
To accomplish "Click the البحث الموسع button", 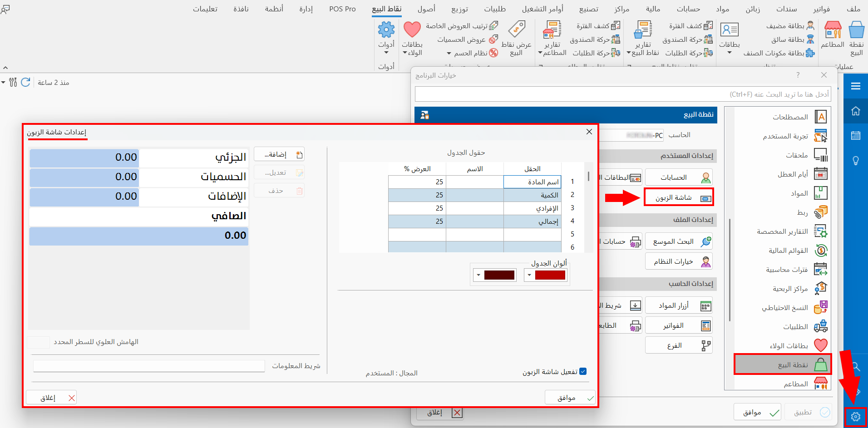I will pyautogui.click(x=679, y=241).
